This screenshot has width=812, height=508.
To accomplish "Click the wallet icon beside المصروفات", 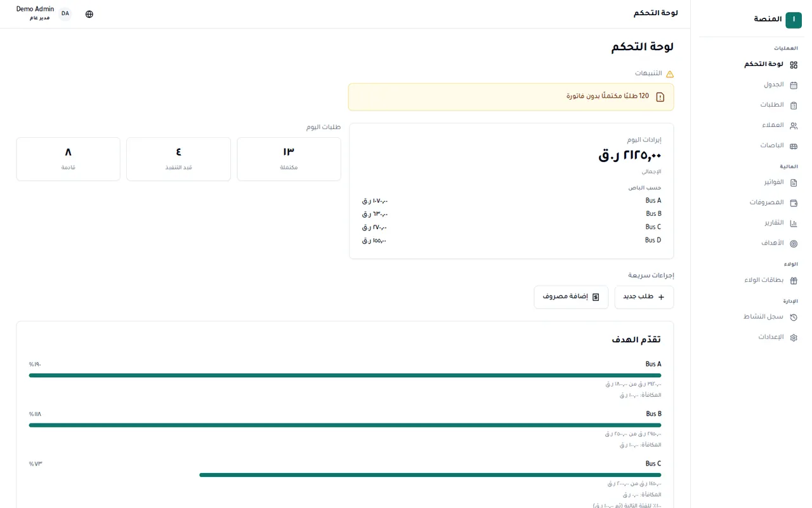I will (x=794, y=203).
